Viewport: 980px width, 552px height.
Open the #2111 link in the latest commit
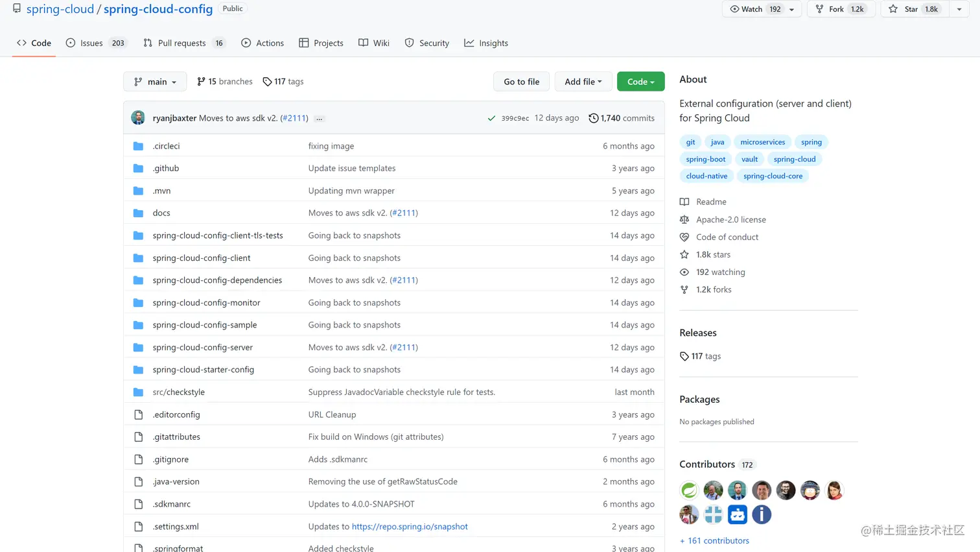pyautogui.click(x=294, y=118)
